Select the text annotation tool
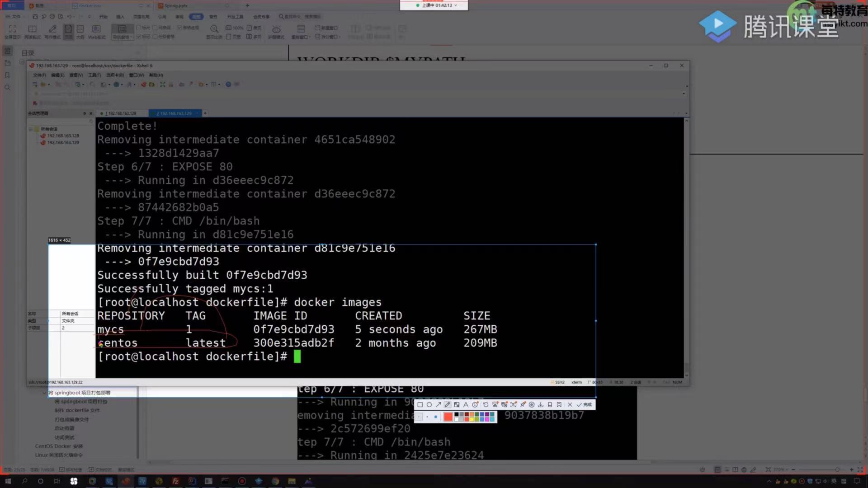This screenshot has width=868, height=488. tap(466, 405)
